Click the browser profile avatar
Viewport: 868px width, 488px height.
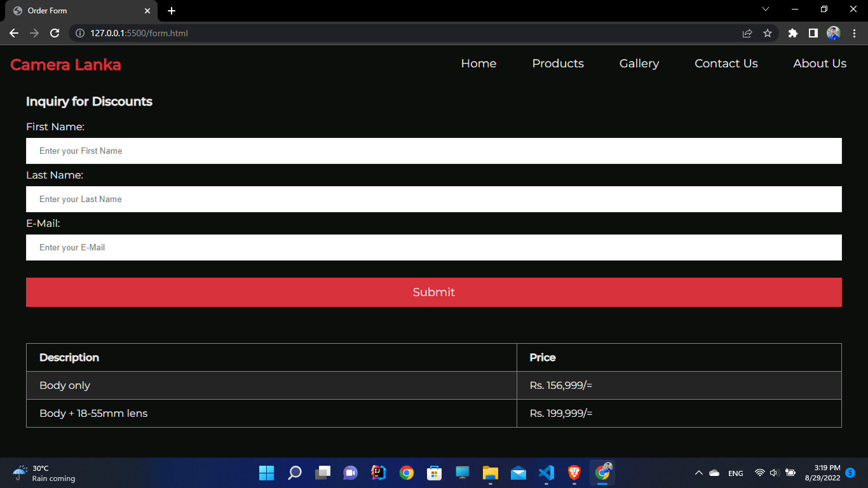(x=833, y=33)
